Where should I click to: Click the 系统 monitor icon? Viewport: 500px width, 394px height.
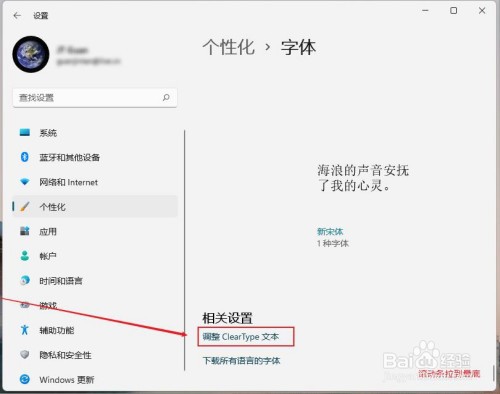[x=25, y=132]
